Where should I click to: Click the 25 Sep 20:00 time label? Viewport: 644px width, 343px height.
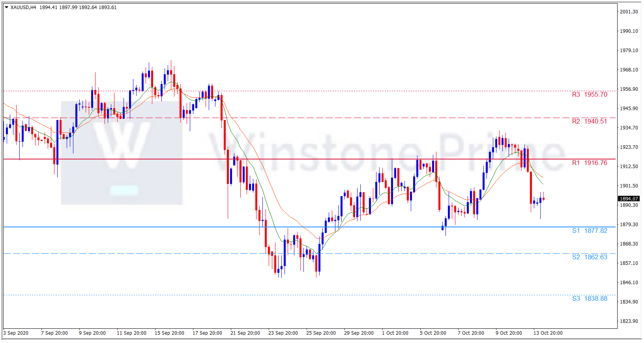[x=321, y=333]
